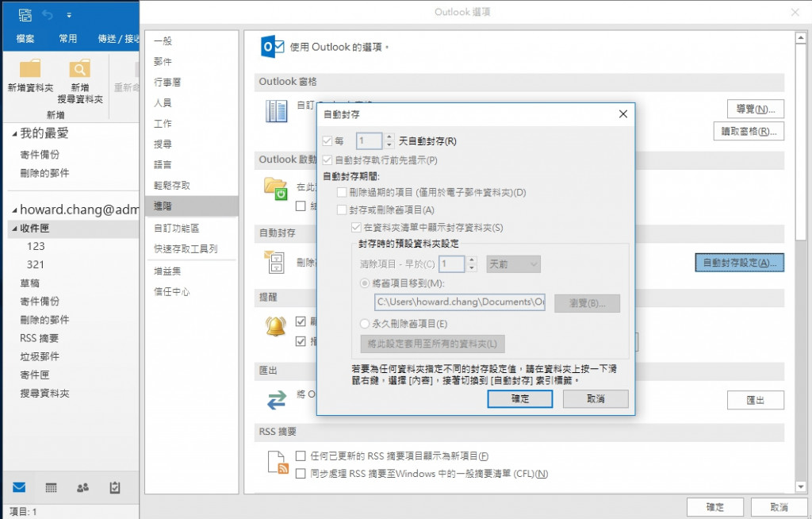Click the 瀏覽(B)... browse button

587,303
